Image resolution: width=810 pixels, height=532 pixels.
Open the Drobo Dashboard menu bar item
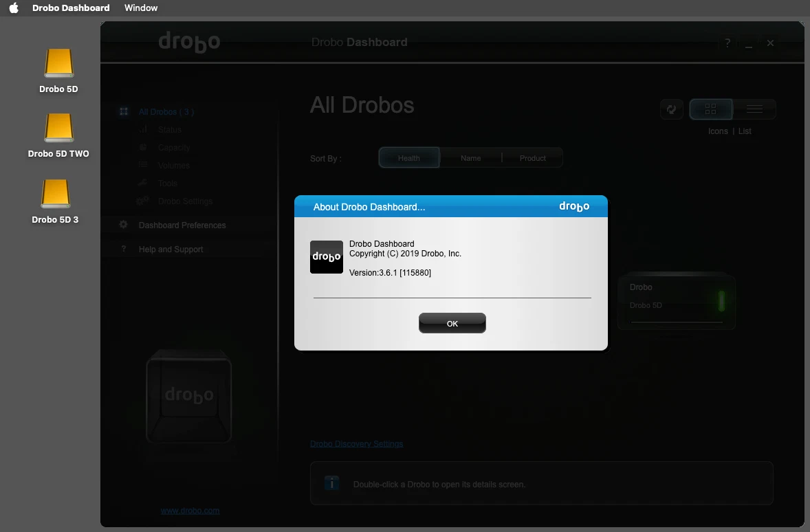[71, 8]
